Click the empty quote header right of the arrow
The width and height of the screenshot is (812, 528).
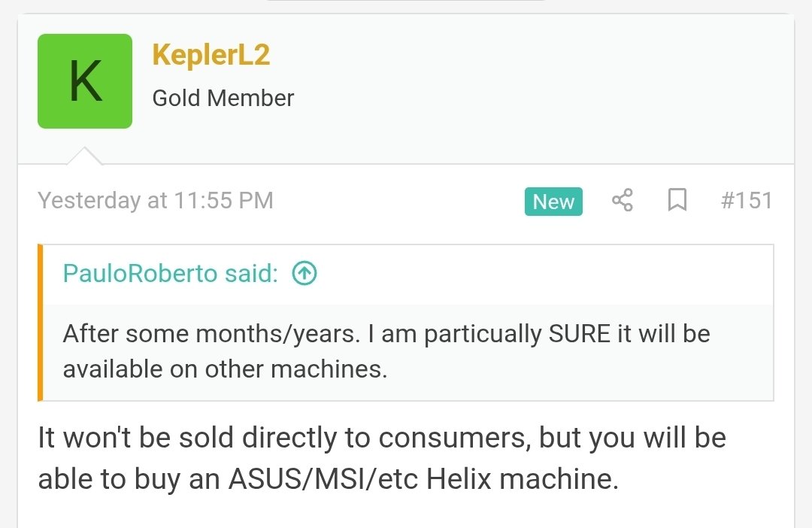pos(541,274)
